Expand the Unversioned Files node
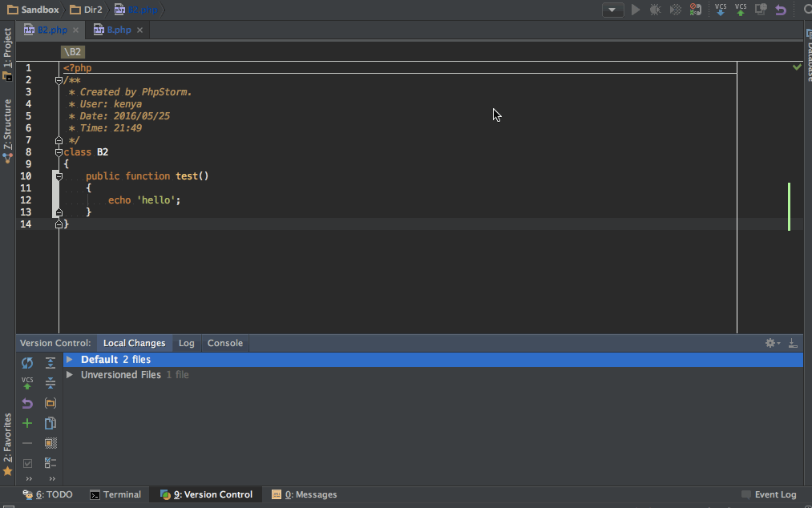The width and height of the screenshot is (812, 508). pos(70,374)
